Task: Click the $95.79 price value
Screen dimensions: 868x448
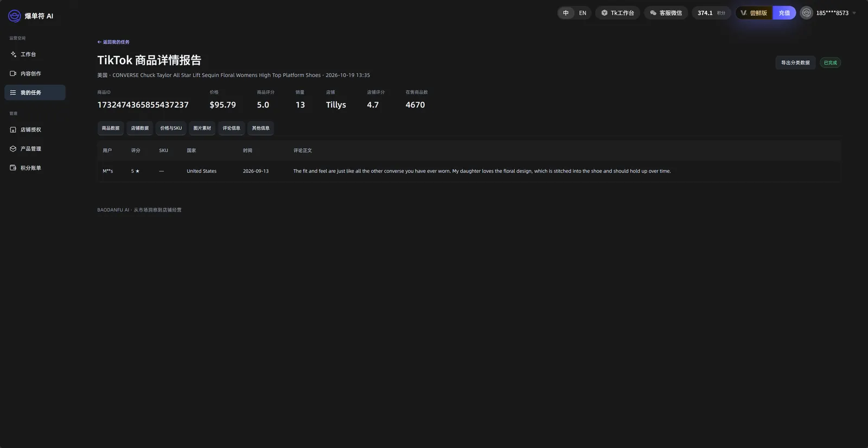Action: coord(223,105)
